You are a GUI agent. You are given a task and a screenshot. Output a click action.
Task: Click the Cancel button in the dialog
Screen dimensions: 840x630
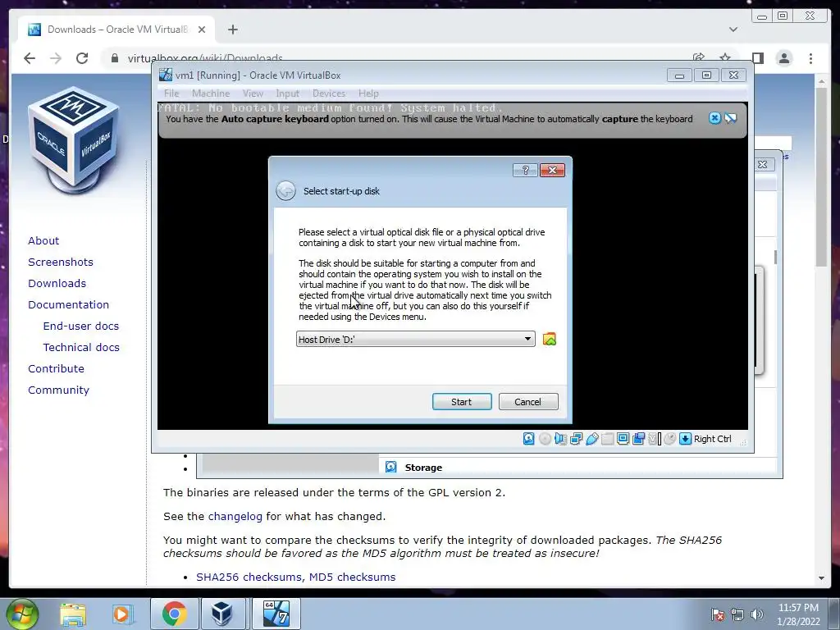pos(528,402)
